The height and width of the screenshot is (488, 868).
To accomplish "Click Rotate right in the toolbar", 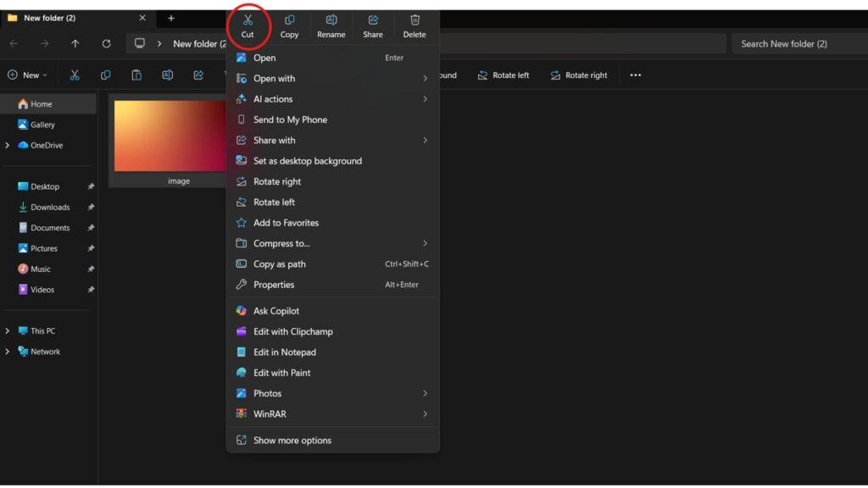I will [x=578, y=75].
